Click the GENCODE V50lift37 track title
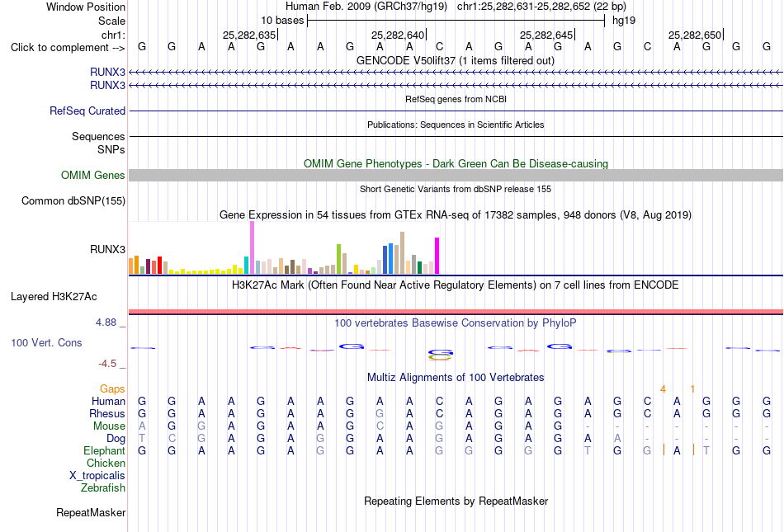This screenshot has height=532, width=784. 456,60
